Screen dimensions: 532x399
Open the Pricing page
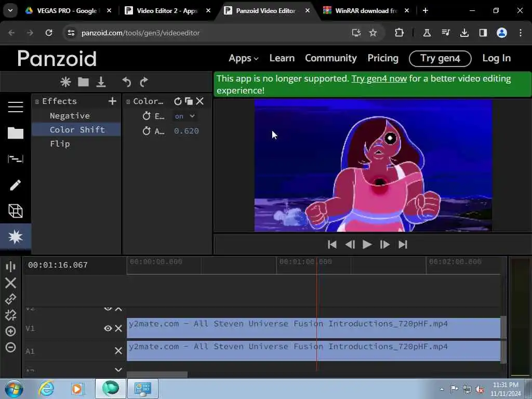click(383, 58)
